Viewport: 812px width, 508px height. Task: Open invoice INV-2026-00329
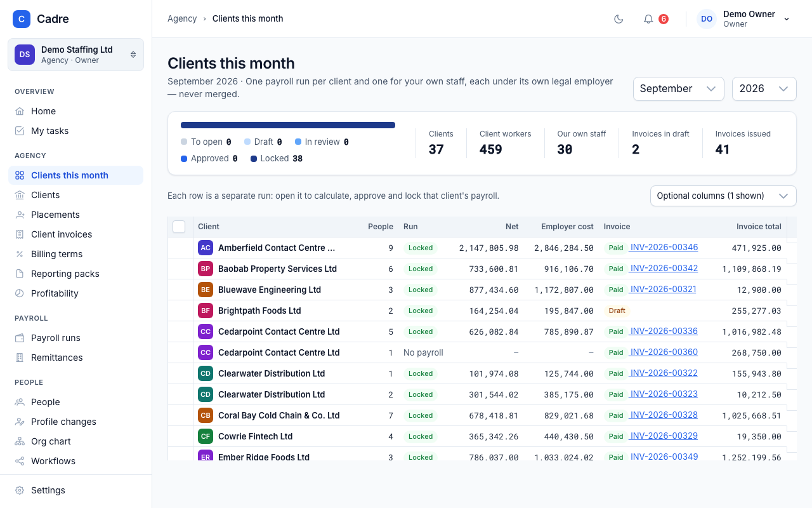[x=664, y=436]
